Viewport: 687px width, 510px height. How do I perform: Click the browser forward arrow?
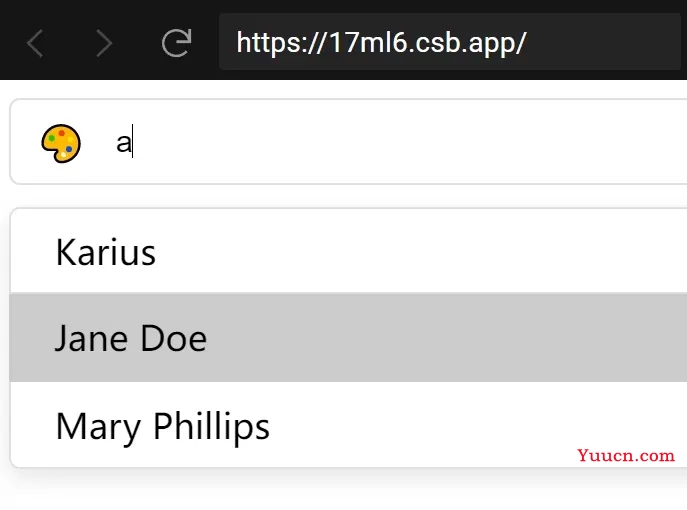click(104, 43)
